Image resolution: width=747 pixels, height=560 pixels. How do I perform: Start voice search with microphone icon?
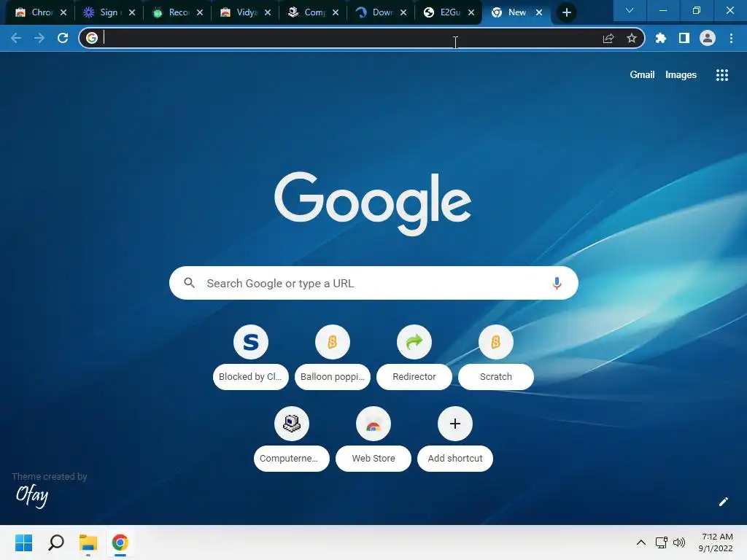[x=557, y=284]
